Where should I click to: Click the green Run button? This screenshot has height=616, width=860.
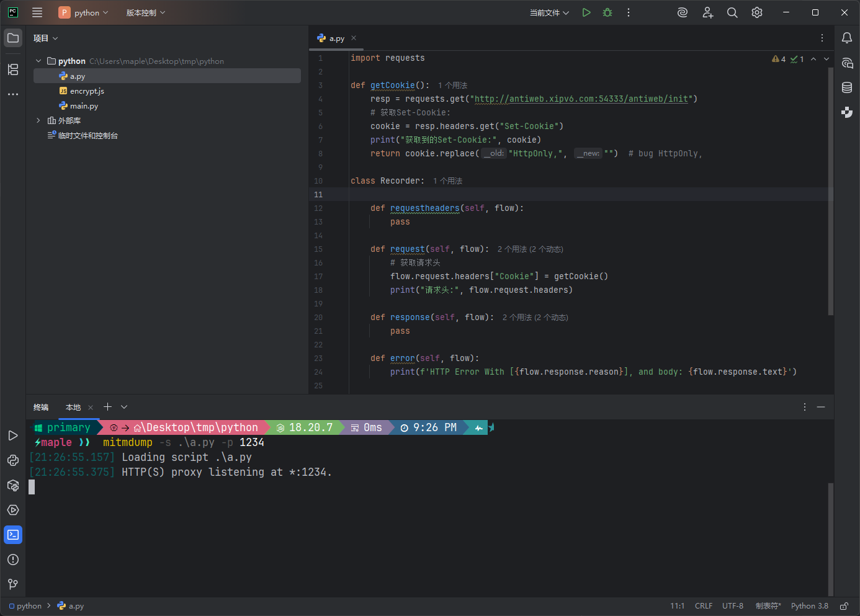click(x=586, y=12)
